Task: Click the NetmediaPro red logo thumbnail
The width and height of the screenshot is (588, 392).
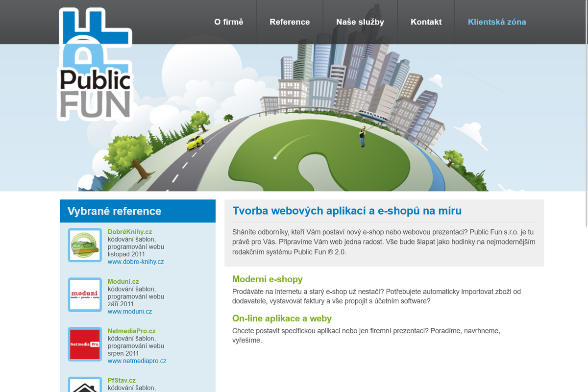Action: coord(85,344)
